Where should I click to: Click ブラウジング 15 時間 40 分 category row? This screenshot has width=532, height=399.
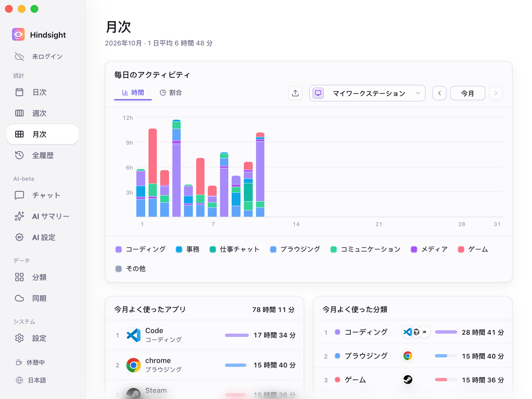pos(413,356)
